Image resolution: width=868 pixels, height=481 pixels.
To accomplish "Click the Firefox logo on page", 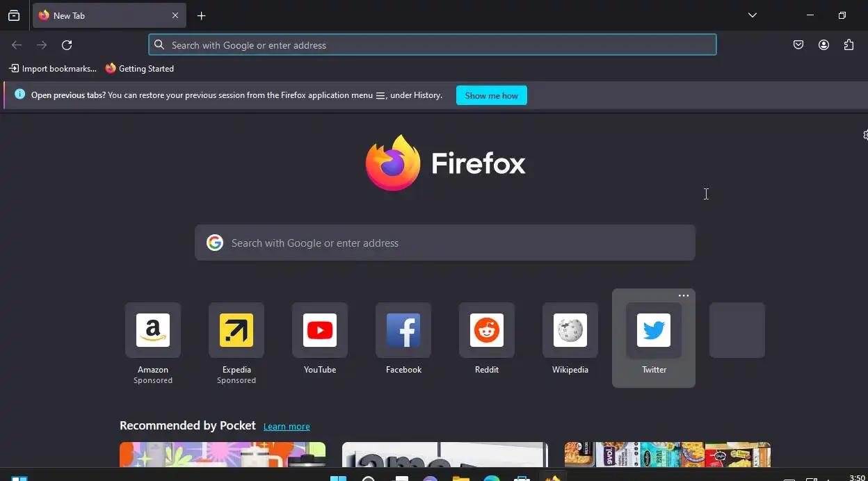I will [445, 163].
